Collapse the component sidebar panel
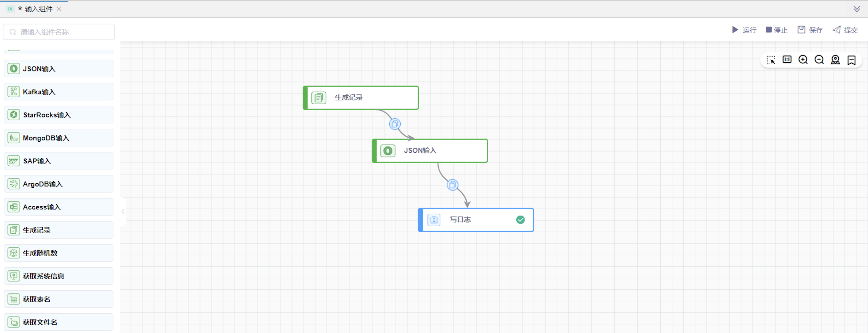868x333 pixels. [x=123, y=212]
